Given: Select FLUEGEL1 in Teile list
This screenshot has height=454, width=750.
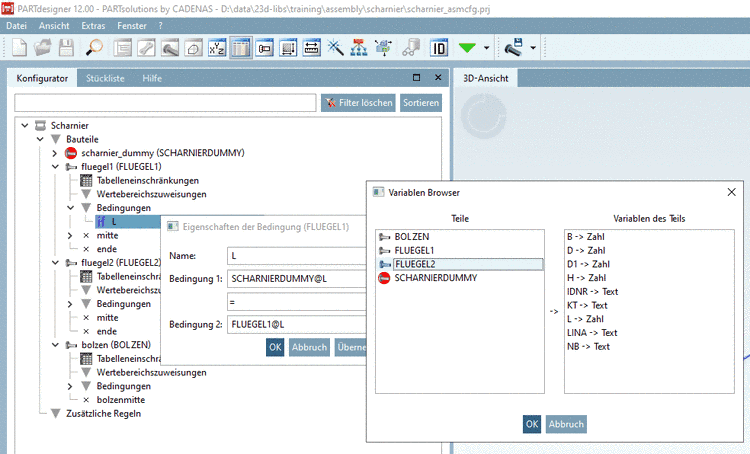Looking at the screenshot, I should pyautogui.click(x=414, y=251).
